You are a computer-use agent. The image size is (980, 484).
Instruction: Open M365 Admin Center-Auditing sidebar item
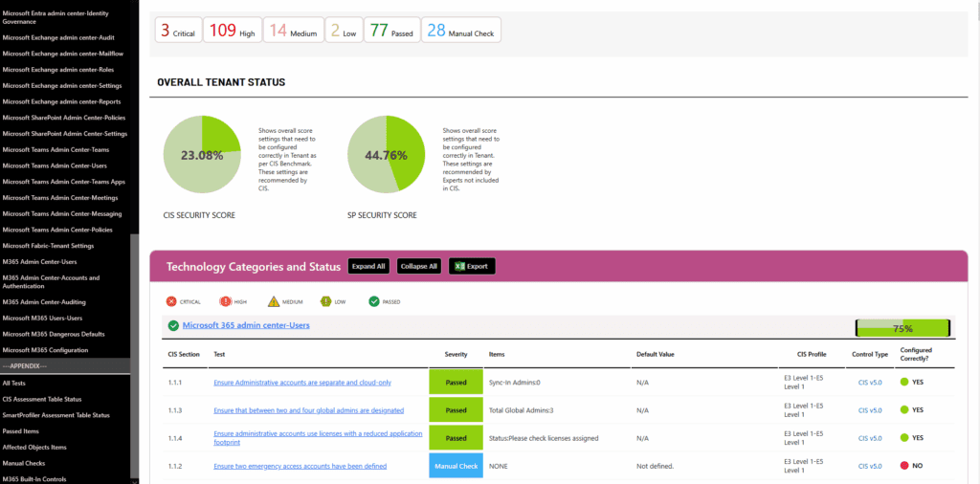44,302
